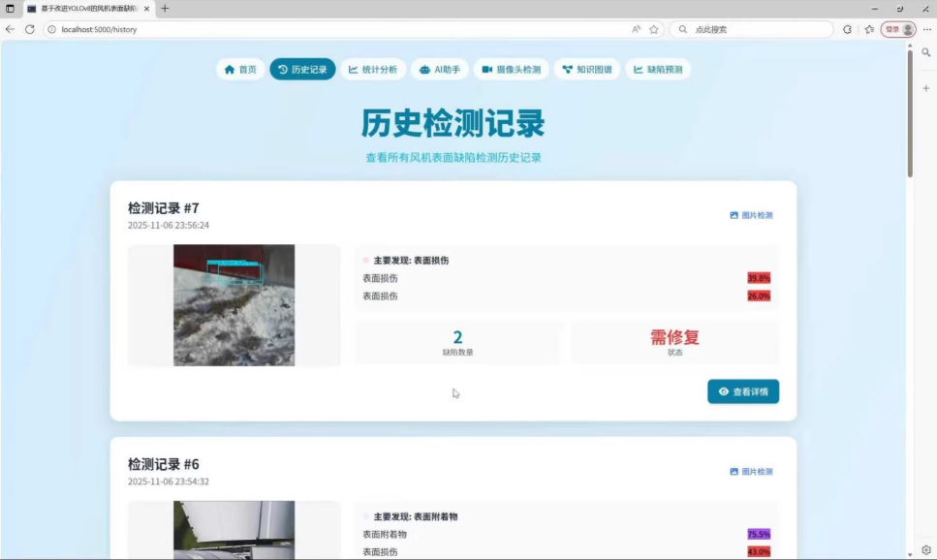
Task: Open 缺陷预测 via its trend-line icon
Action: click(637, 70)
